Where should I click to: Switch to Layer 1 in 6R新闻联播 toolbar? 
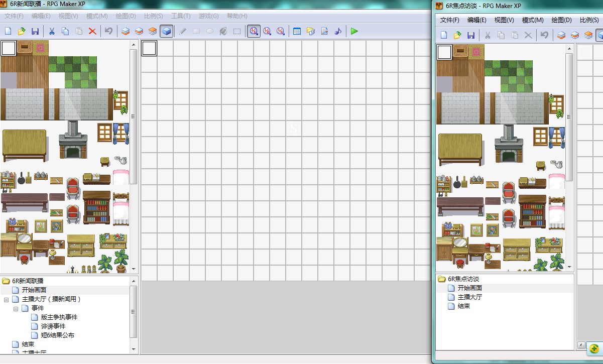[x=126, y=31]
